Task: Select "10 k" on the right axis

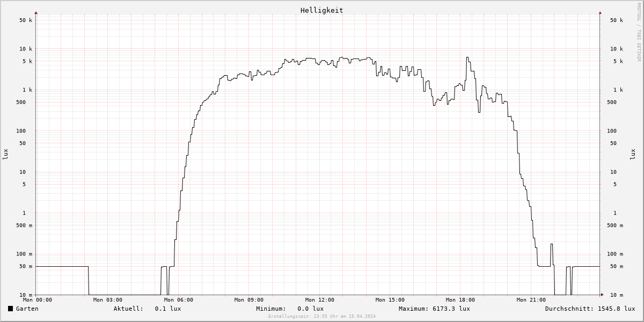Action: (617, 49)
